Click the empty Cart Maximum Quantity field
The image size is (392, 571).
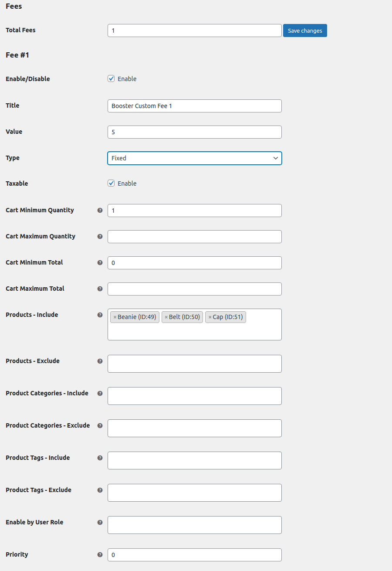tap(195, 237)
